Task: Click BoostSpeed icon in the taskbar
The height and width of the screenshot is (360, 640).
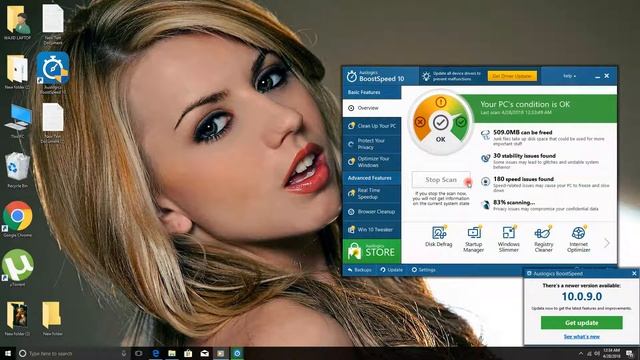Action: 237,353
